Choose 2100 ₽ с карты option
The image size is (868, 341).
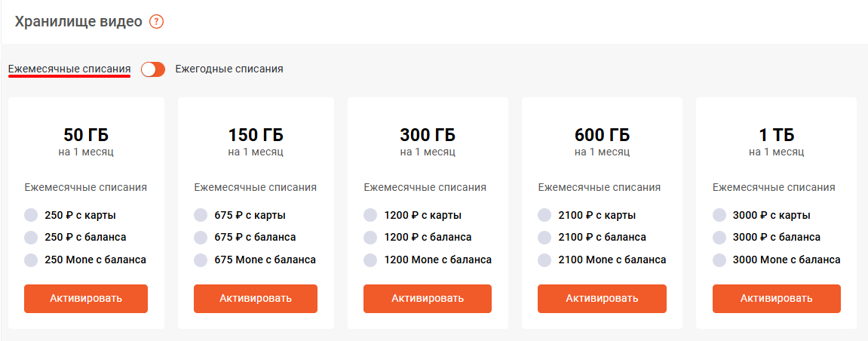click(x=544, y=215)
